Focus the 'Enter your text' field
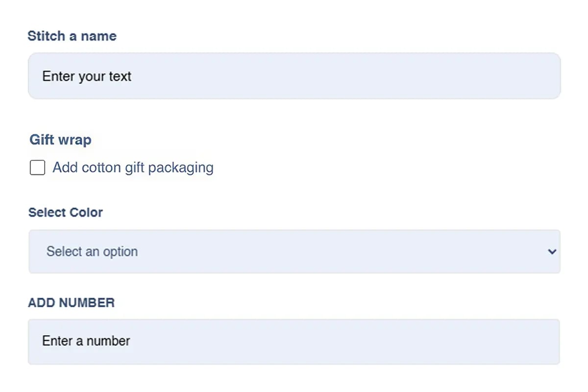 coord(294,76)
